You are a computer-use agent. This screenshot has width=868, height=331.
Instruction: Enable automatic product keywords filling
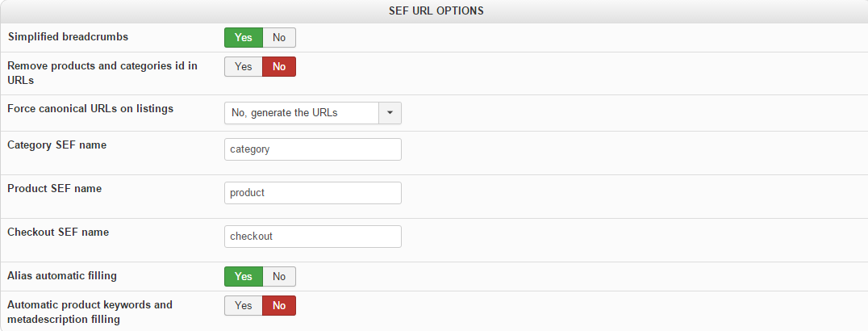(x=243, y=306)
